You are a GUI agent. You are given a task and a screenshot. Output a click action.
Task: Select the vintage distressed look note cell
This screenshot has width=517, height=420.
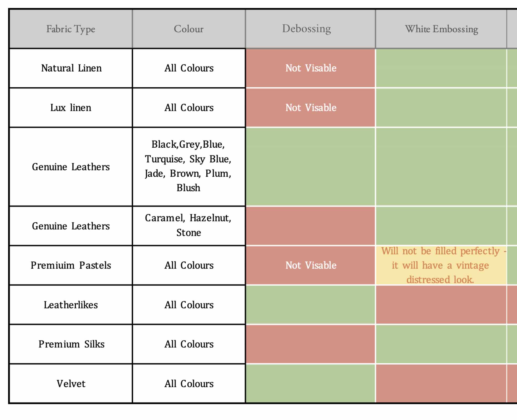coord(440,265)
